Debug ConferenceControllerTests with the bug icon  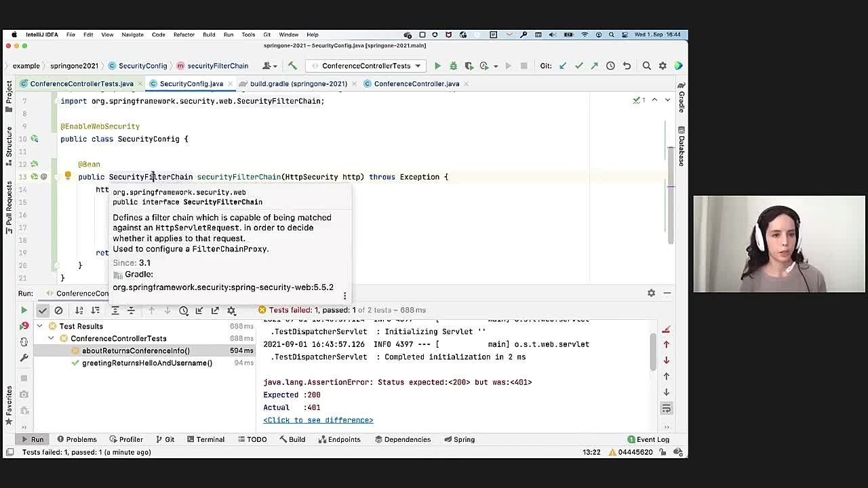point(453,66)
